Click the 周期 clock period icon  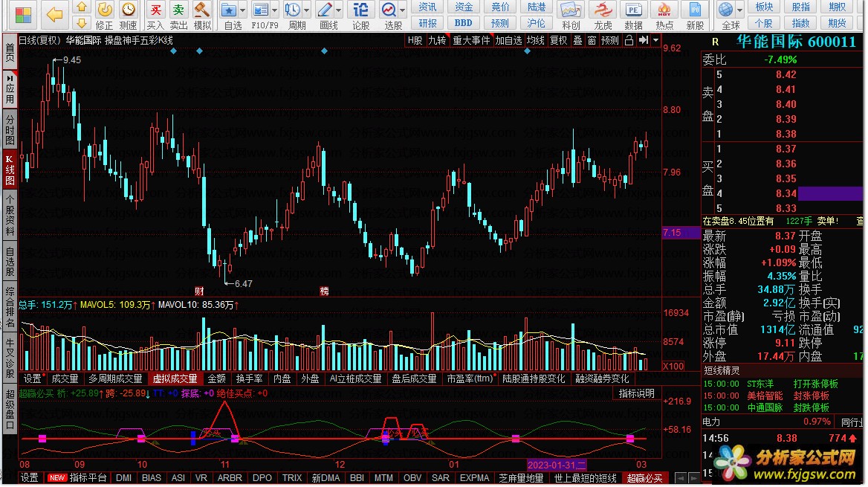(292, 10)
